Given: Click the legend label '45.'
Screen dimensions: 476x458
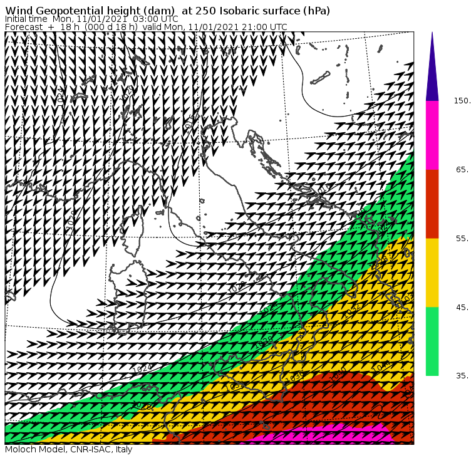Looking at the screenshot, I should [x=462, y=308].
